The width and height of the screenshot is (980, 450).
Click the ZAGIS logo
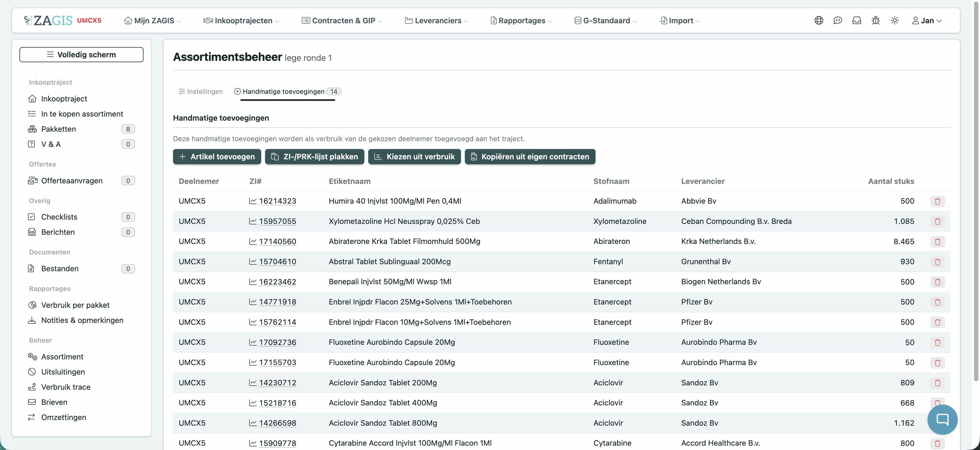(x=48, y=21)
